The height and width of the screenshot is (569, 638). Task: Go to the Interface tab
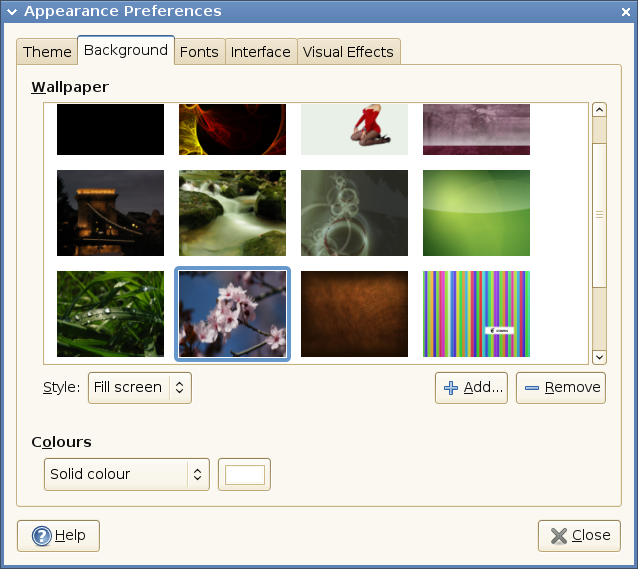click(x=261, y=52)
